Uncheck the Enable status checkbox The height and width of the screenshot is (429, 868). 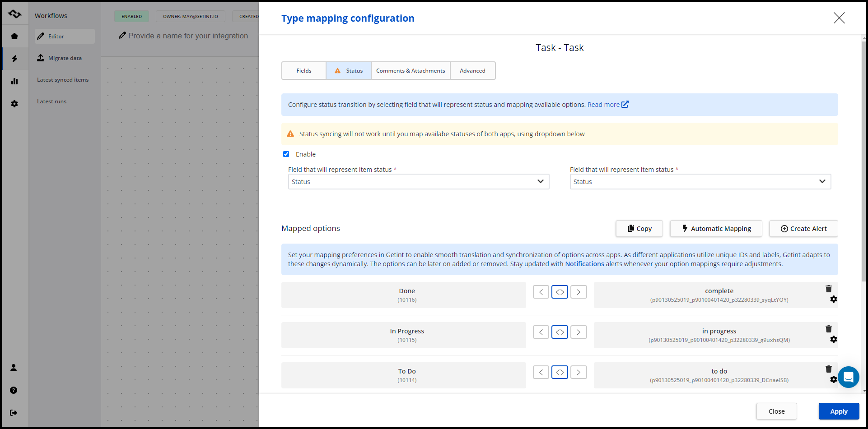pyautogui.click(x=286, y=154)
